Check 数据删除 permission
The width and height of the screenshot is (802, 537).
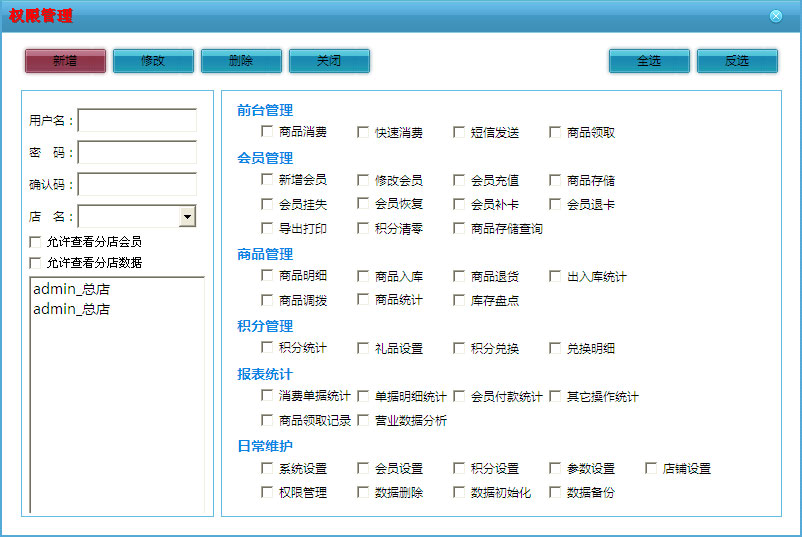coord(363,492)
